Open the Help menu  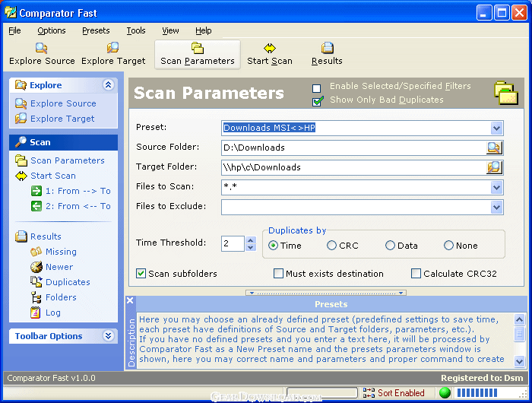point(204,30)
